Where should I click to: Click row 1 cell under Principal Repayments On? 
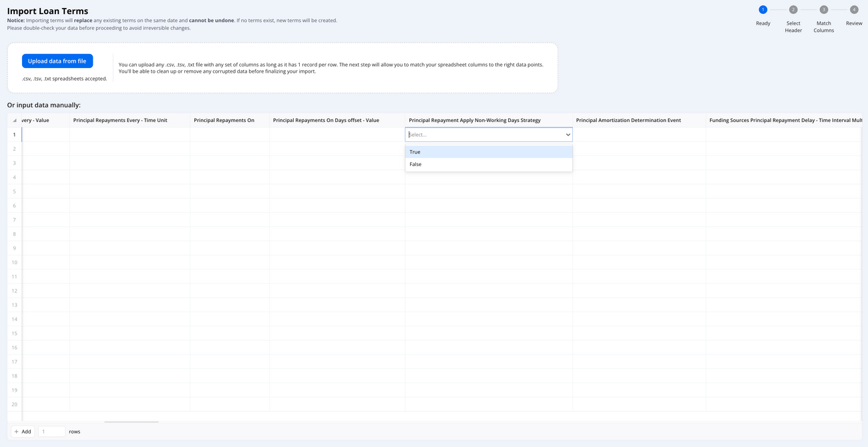pos(230,135)
